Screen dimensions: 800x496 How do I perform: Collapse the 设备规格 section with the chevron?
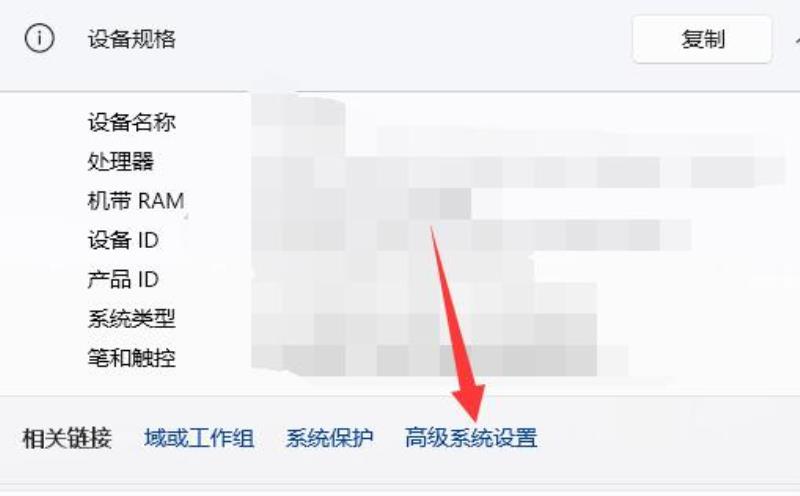pyautogui.click(x=796, y=39)
